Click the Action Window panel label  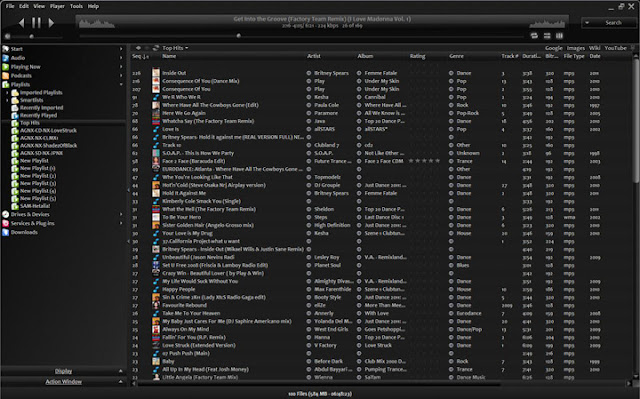(64, 382)
